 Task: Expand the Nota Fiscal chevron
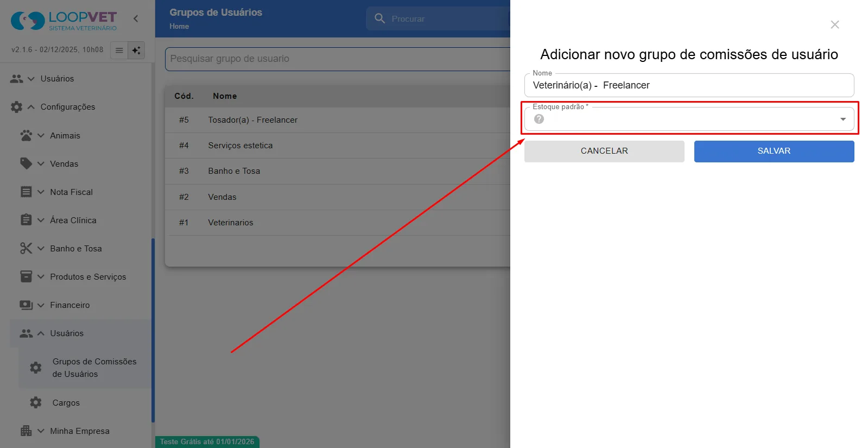click(41, 192)
